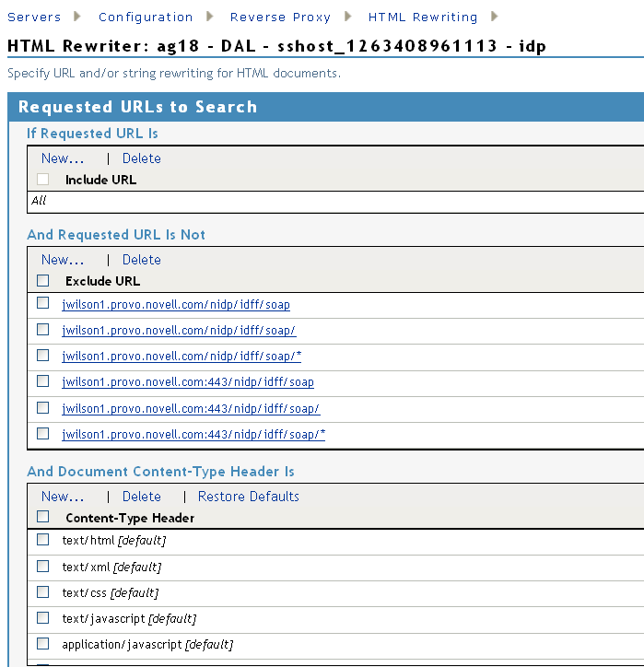Click the 'If Requested URL Is' heading
The height and width of the screenshot is (667, 644).
[92, 134]
